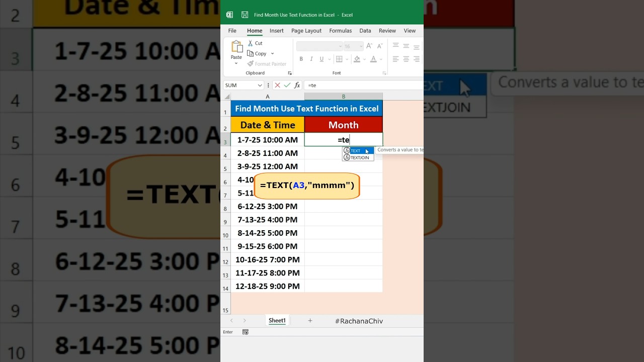Expand the Font Color dropdown arrow
This screenshot has width=644, height=362.
click(x=380, y=59)
